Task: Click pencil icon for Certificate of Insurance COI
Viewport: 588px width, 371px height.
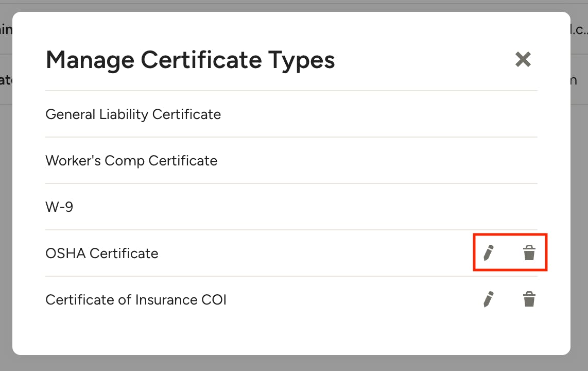Action: (x=488, y=299)
